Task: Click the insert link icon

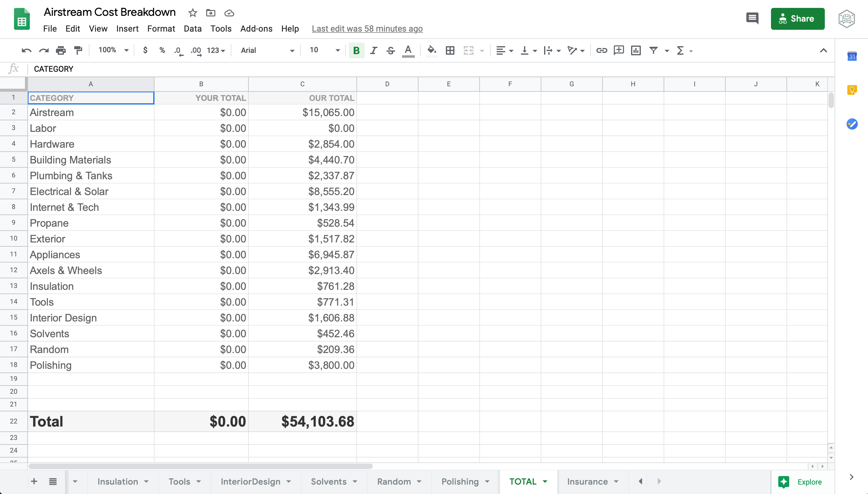Action: 601,50
